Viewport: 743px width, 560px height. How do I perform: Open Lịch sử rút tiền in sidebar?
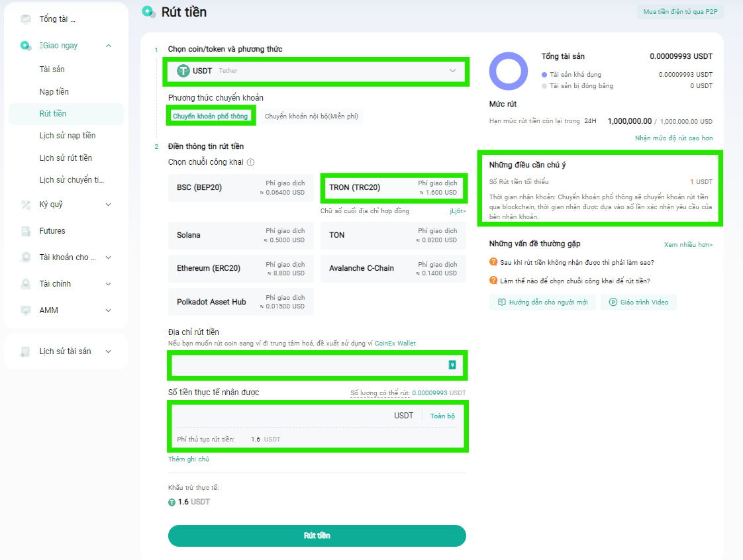[x=66, y=158]
